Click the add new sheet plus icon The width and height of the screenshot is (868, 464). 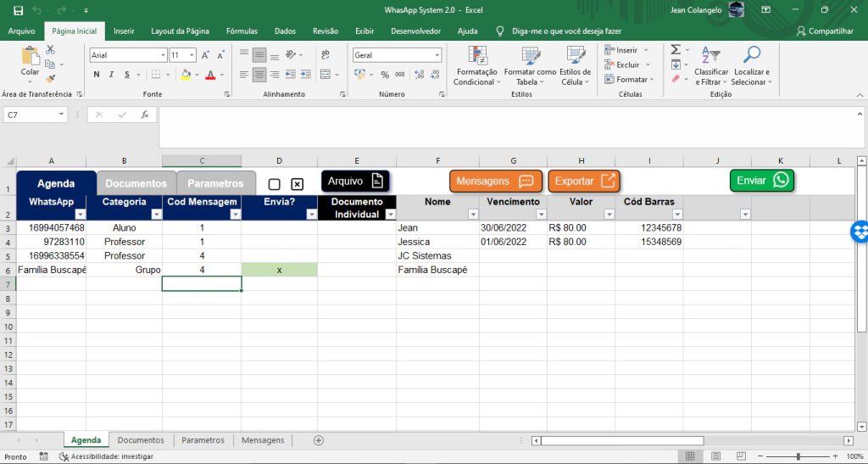pos(319,440)
